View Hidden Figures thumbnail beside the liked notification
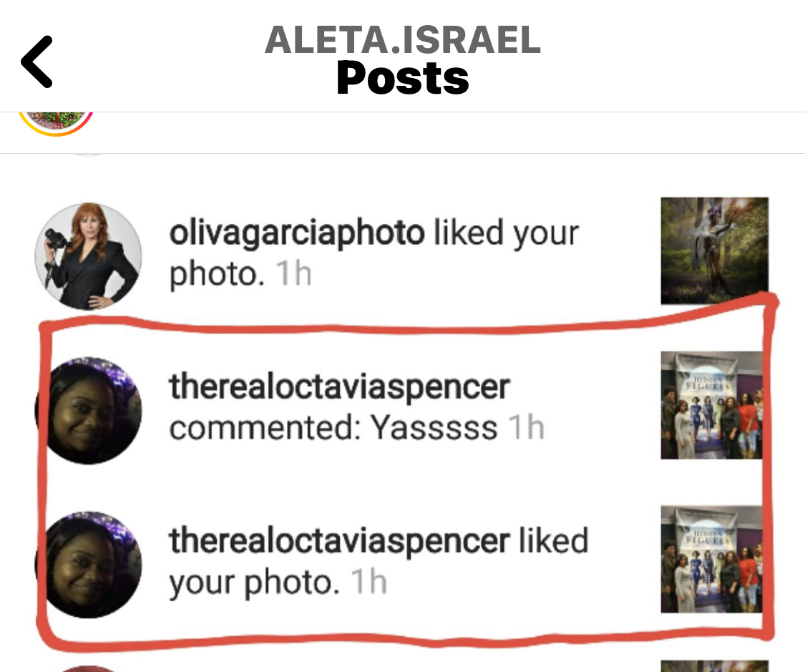The image size is (805, 672). 711,560
